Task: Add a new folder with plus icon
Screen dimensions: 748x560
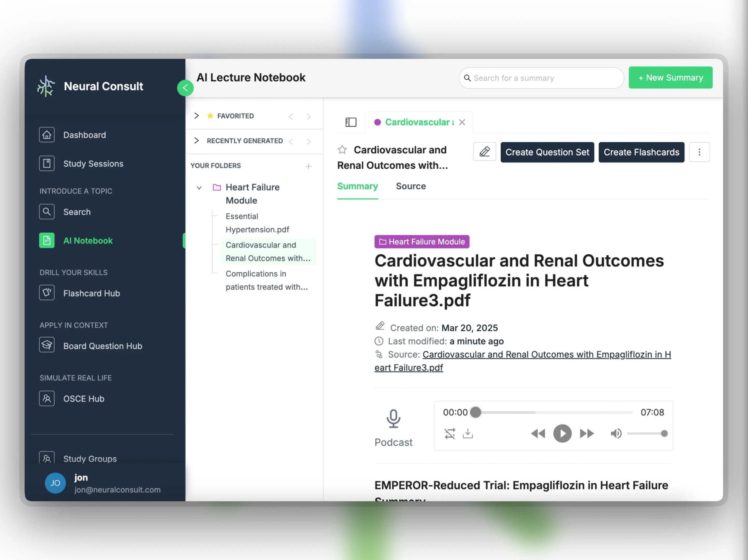Action: coord(309,166)
